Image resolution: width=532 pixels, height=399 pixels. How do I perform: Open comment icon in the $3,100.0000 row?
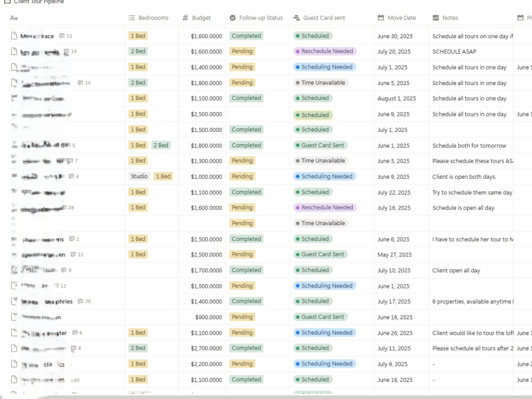(75, 333)
